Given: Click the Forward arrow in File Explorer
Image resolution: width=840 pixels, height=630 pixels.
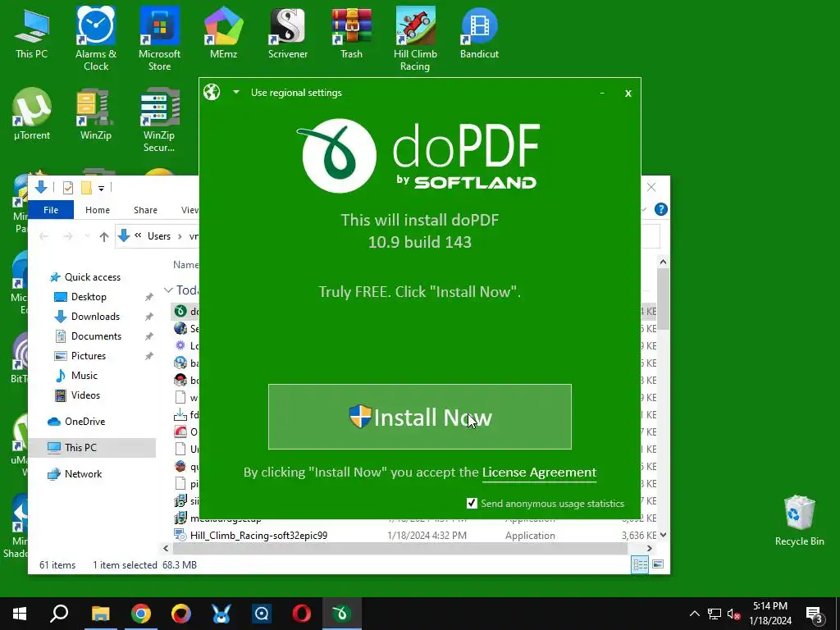Looking at the screenshot, I should click(67, 236).
